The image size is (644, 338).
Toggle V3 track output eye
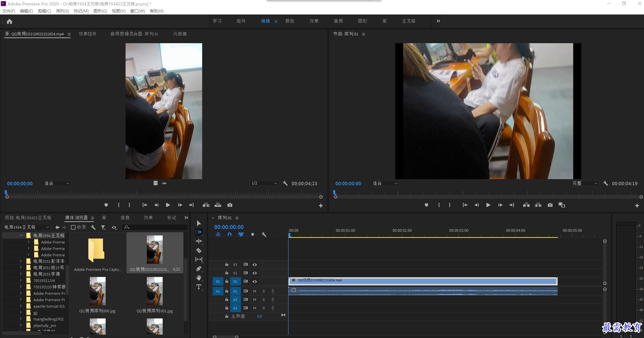[254, 265]
